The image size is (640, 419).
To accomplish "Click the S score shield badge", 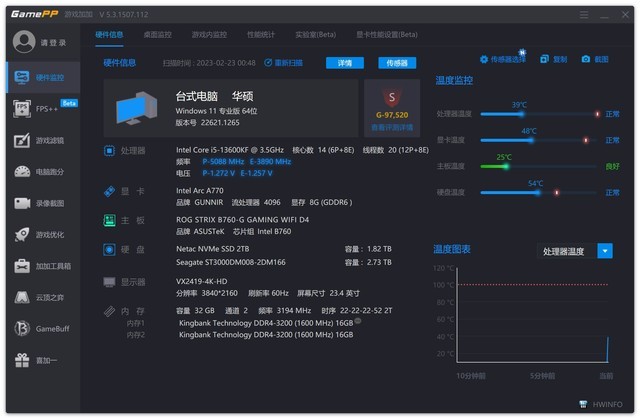I will tap(392, 98).
